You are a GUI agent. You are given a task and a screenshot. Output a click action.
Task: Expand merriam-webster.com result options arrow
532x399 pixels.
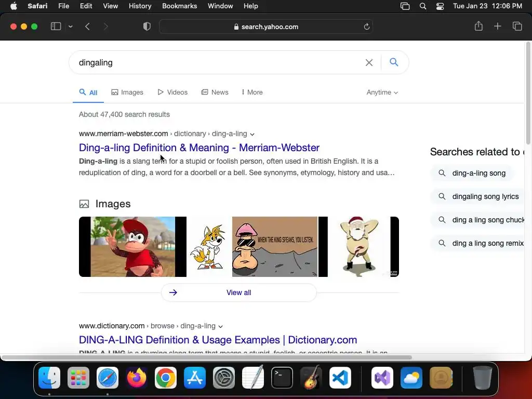point(252,134)
